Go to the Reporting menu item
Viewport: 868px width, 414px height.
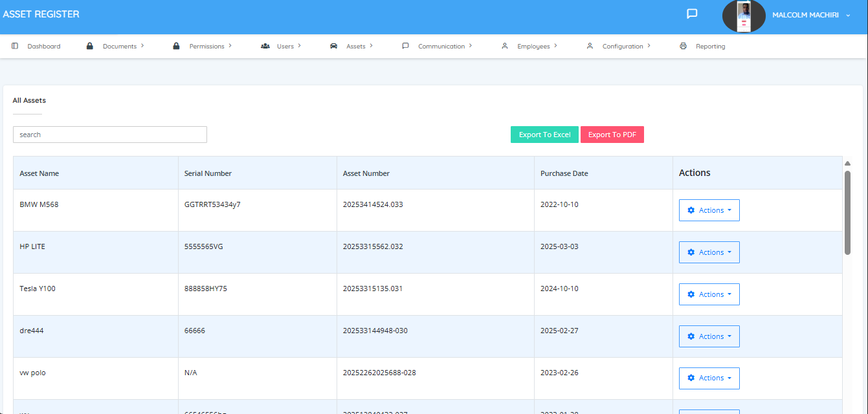point(711,47)
